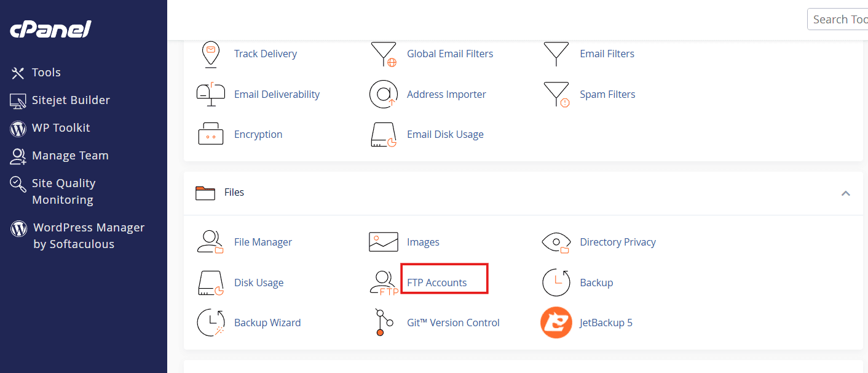Select the Address Importer icon
Image resolution: width=868 pixels, height=373 pixels.
(x=383, y=94)
